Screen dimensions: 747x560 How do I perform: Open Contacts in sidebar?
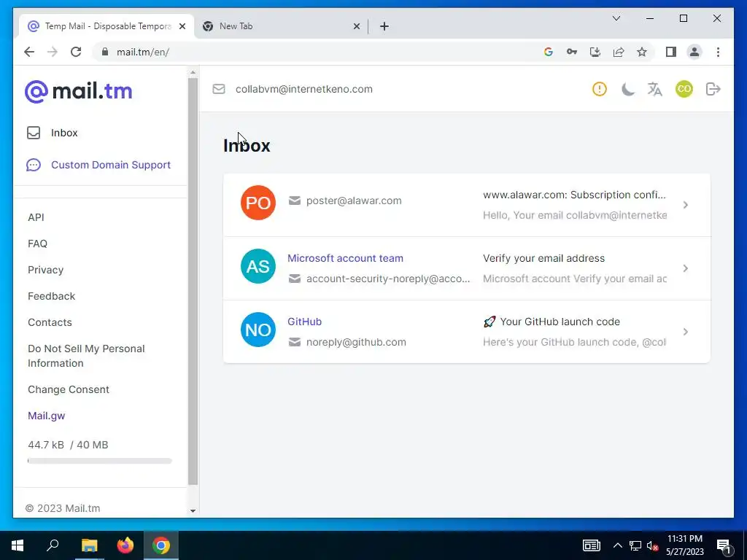pos(50,322)
